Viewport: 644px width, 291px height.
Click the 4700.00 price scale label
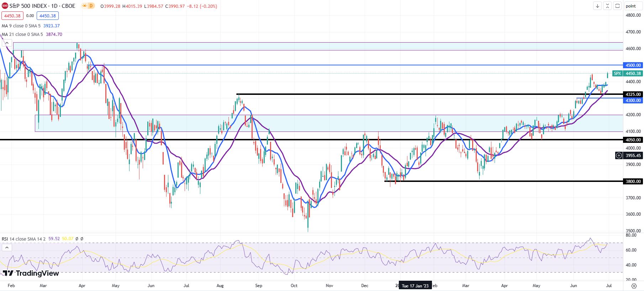pos(633,32)
